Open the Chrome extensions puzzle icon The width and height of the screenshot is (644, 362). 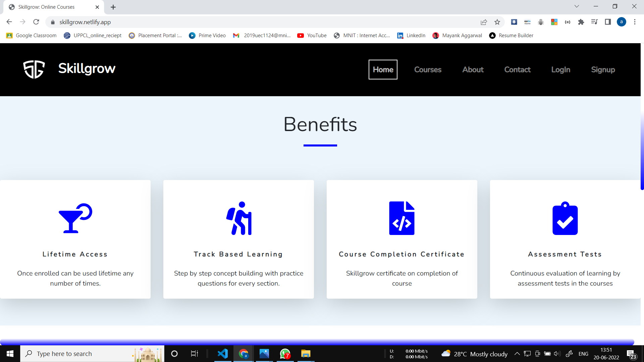pyautogui.click(x=581, y=22)
